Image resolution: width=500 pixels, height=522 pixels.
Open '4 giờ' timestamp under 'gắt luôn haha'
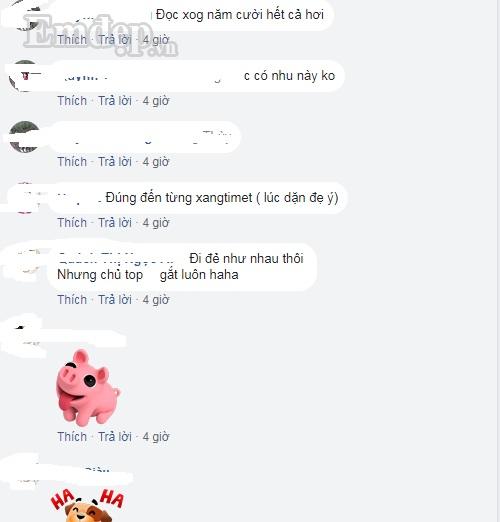(x=156, y=300)
